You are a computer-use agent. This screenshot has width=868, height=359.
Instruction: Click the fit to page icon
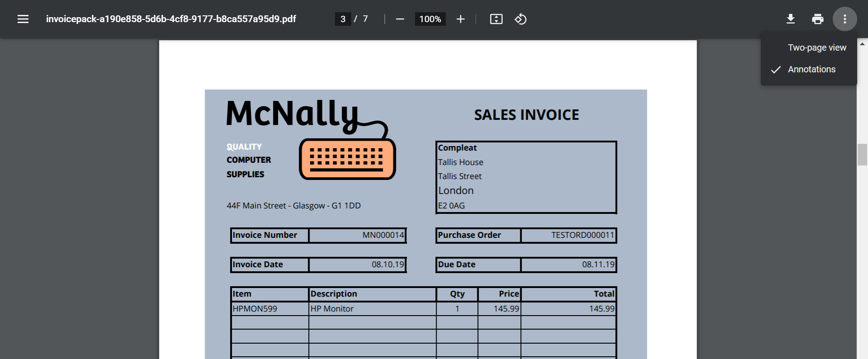pos(496,19)
